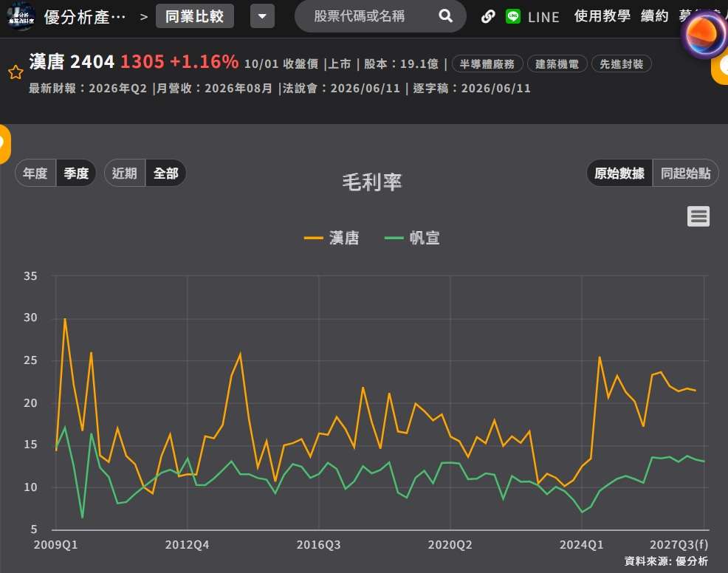Click 資料來源: 優分析 credit text
Viewport: 728px width, 573px height.
coord(666,561)
